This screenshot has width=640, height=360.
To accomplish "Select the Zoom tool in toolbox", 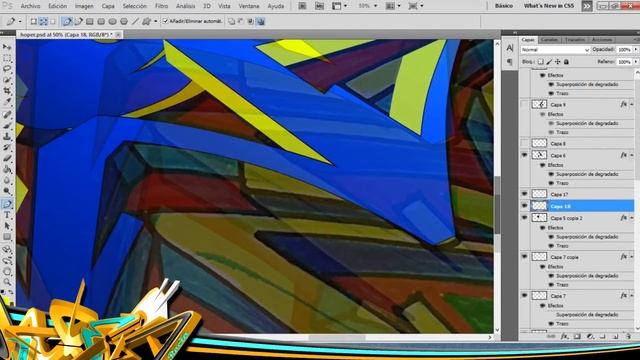I will tap(7, 282).
